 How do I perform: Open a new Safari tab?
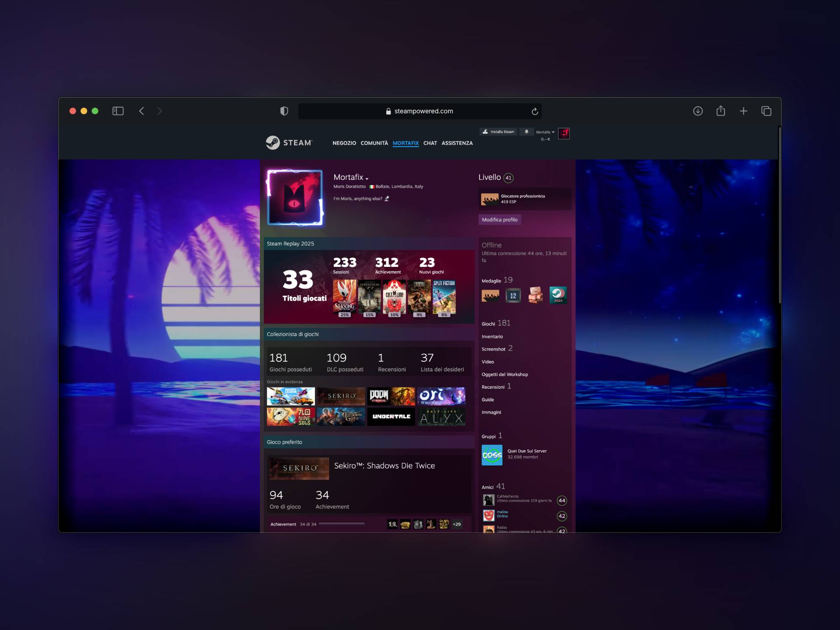pyautogui.click(x=743, y=111)
